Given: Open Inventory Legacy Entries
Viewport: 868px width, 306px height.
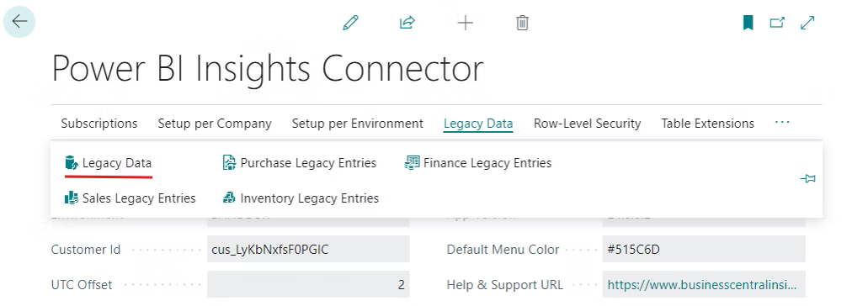Looking at the screenshot, I should point(310,198).
